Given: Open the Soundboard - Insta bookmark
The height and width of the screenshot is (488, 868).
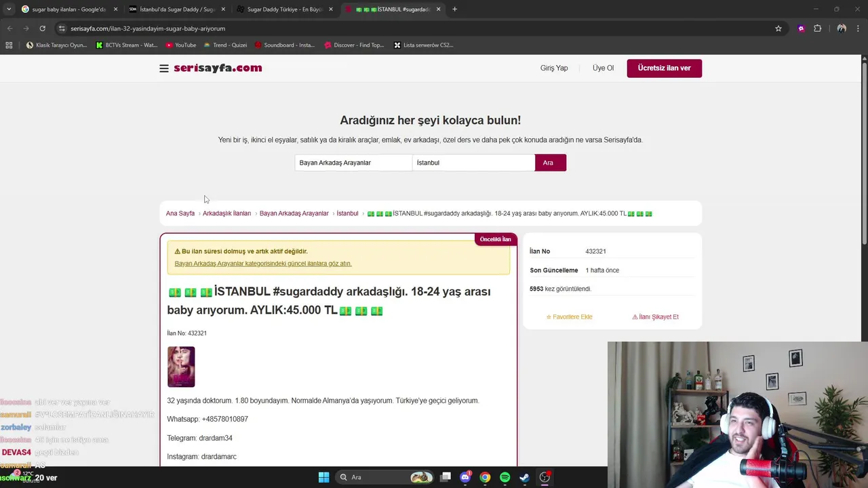Looking at the screenshot, I should [x=285, y=45].
